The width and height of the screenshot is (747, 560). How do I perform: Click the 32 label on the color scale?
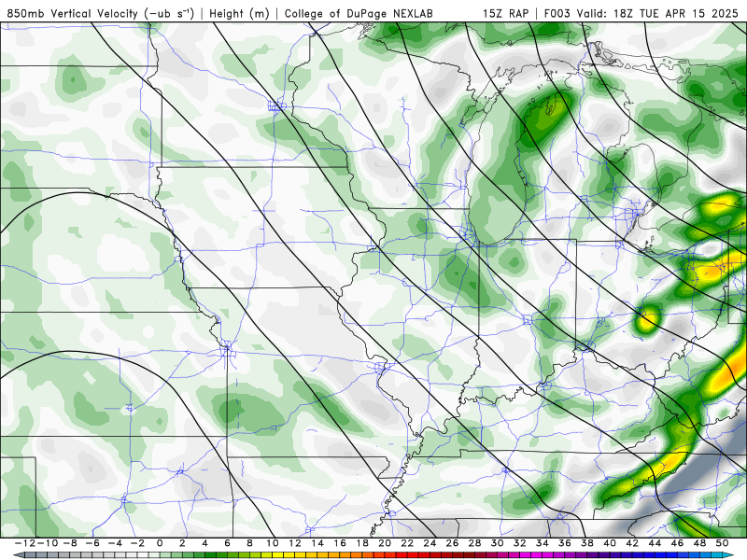520,543
